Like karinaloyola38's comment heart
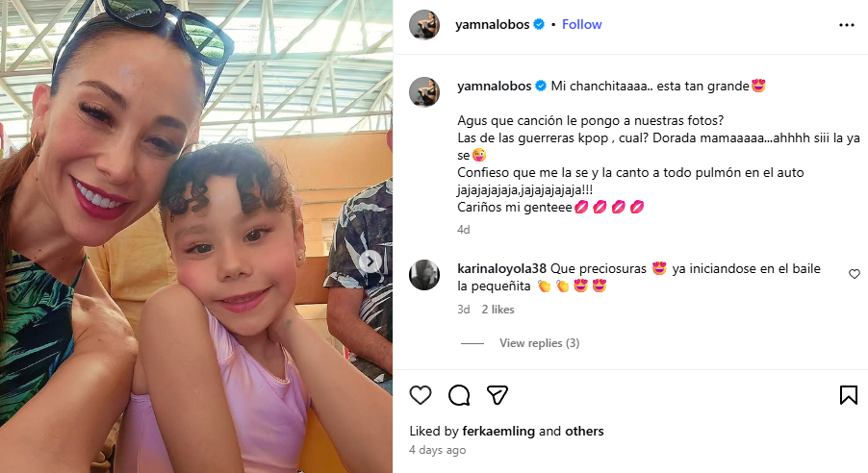 click(855, 274)
